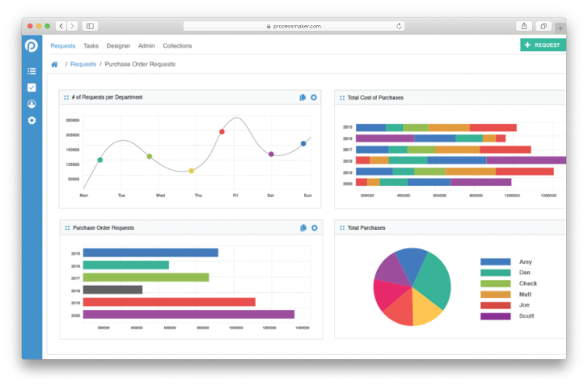Follow the Requests breadcrumb link

pyautogui.click(x=83, y=64)
